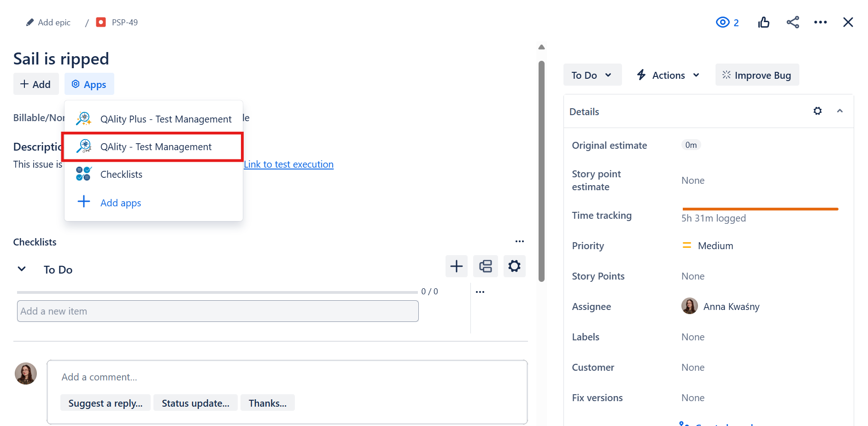
Task: Click the Status update button
Action: 195,403
